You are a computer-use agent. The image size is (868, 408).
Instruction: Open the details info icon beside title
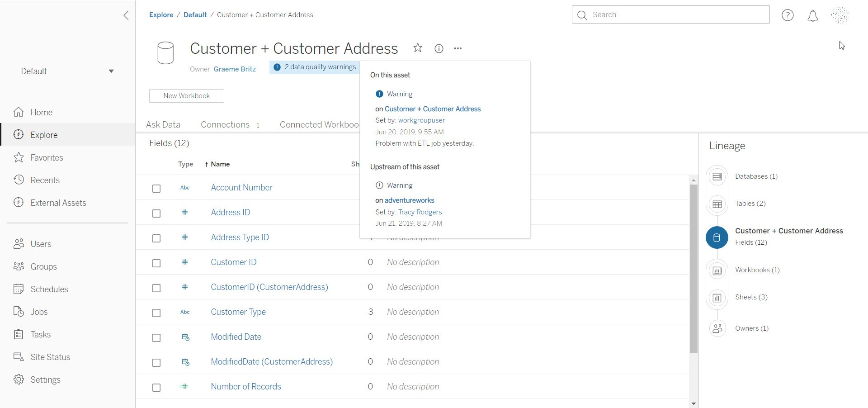[x=439, y=48]
